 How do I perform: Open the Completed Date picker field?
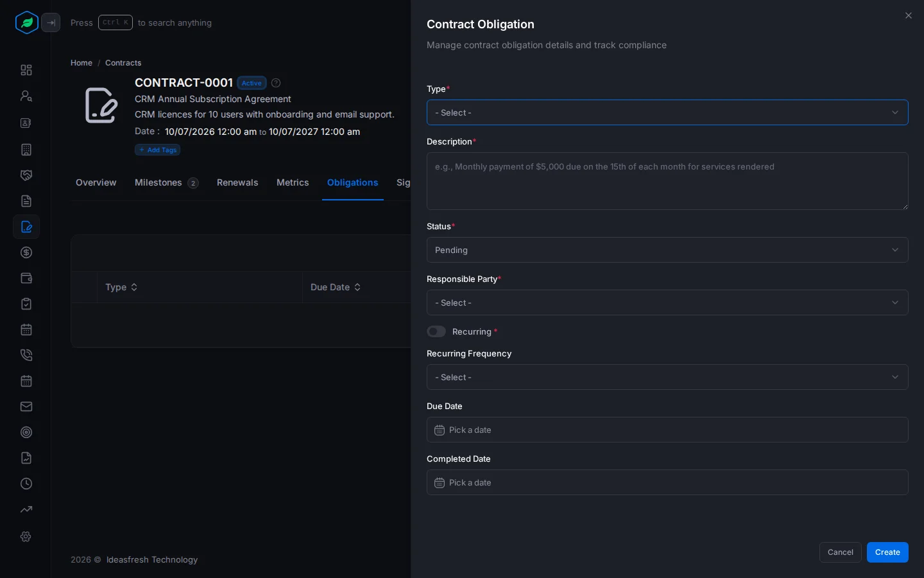pos(667,482)
